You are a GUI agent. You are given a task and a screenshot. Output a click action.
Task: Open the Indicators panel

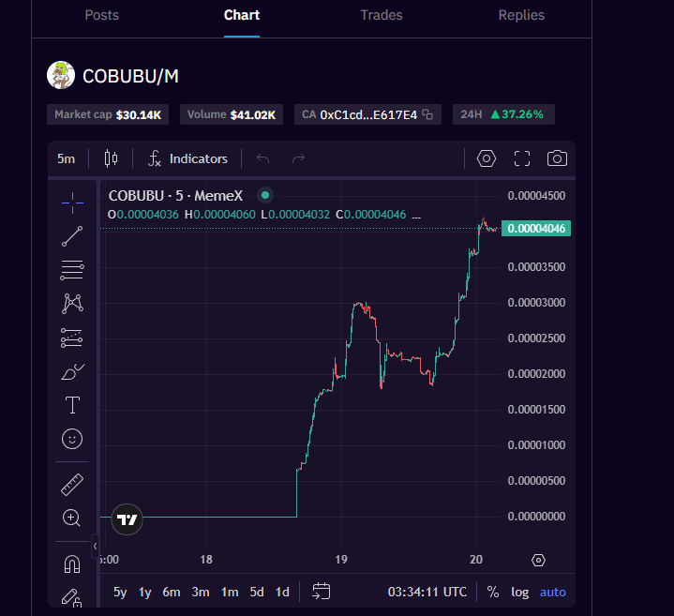(x=187, y=158)
